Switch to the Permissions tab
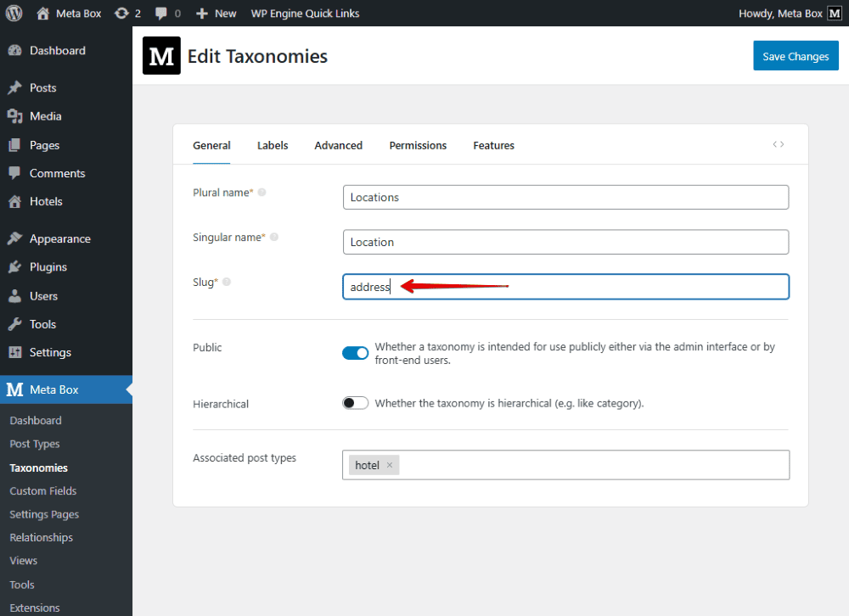Screen dimensions: 849x616 (418, 145)
